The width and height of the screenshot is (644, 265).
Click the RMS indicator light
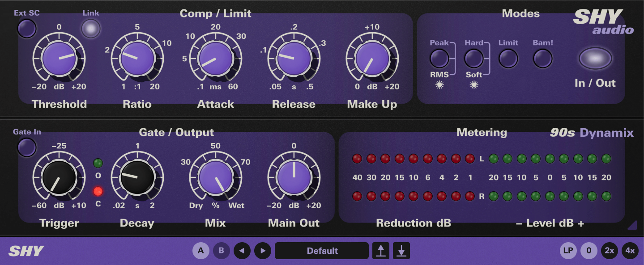tap(439, 85)
